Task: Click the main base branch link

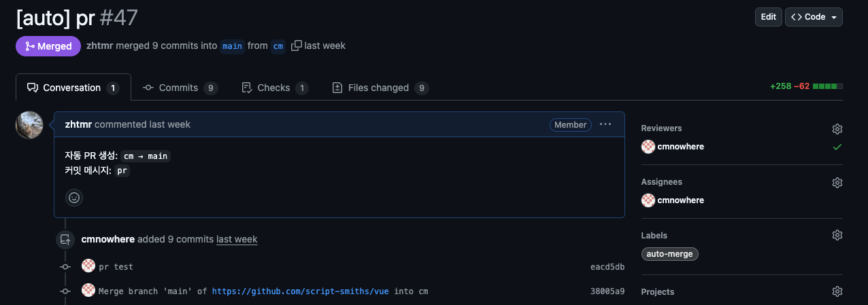Action: point(232,46)
